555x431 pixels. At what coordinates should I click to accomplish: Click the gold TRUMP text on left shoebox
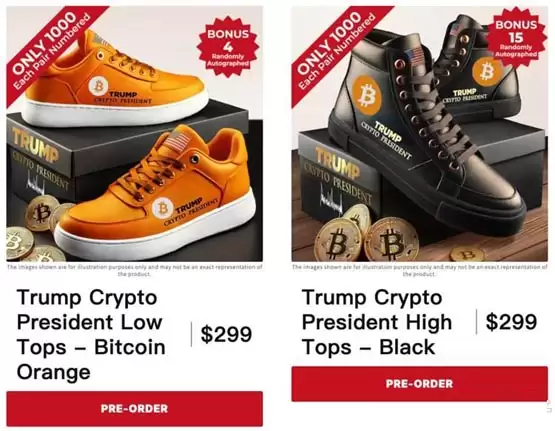[x=35, y=145]
